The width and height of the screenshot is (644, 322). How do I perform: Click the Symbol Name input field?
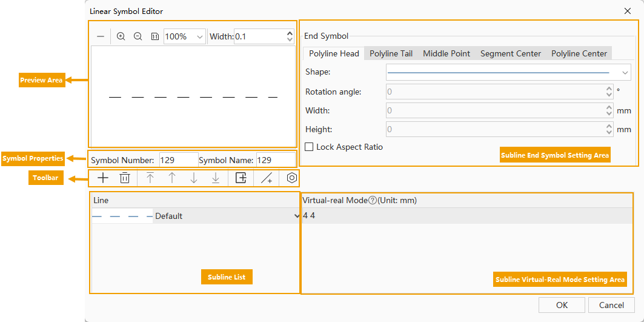pos(275,160)
